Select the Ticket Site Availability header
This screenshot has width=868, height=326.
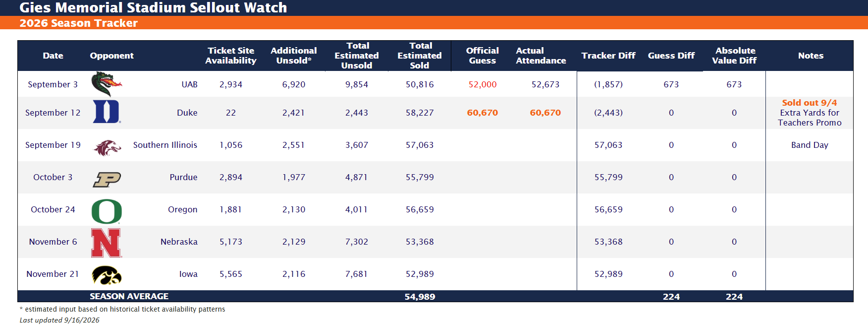tap(231, 56)
